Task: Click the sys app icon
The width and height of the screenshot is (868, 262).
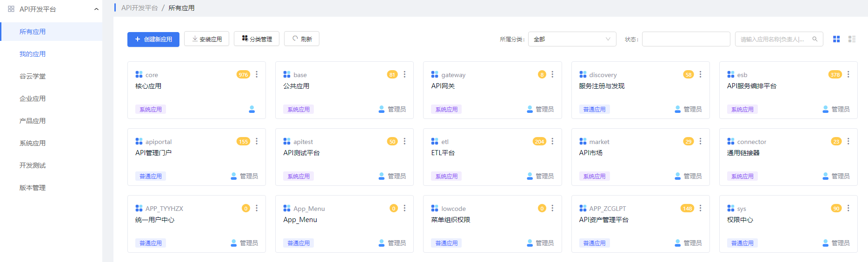Action: click(x=731, y=208)
